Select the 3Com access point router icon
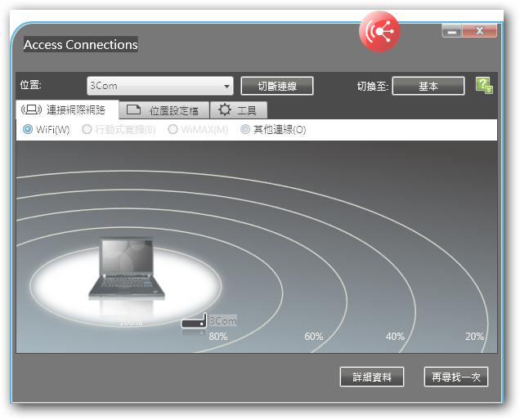520x420 pixels. click(194, 321)
